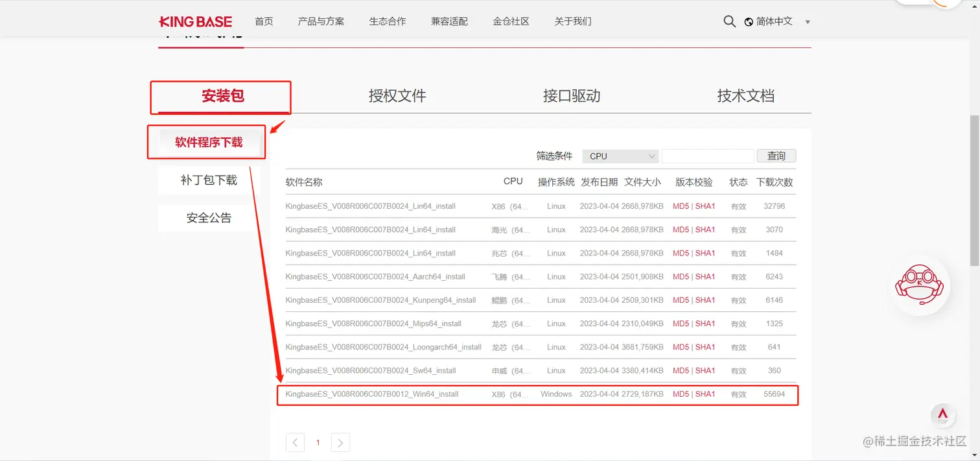The image size is (980, 461).
Task: Open the robot mascot chat assistant
Action: (x=918, y=284)
